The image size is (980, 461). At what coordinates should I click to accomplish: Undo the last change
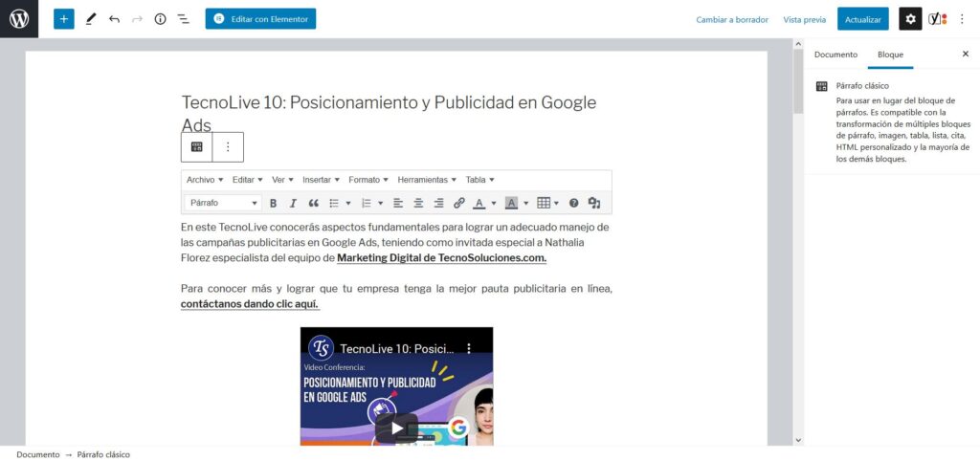tap(114, 19)
